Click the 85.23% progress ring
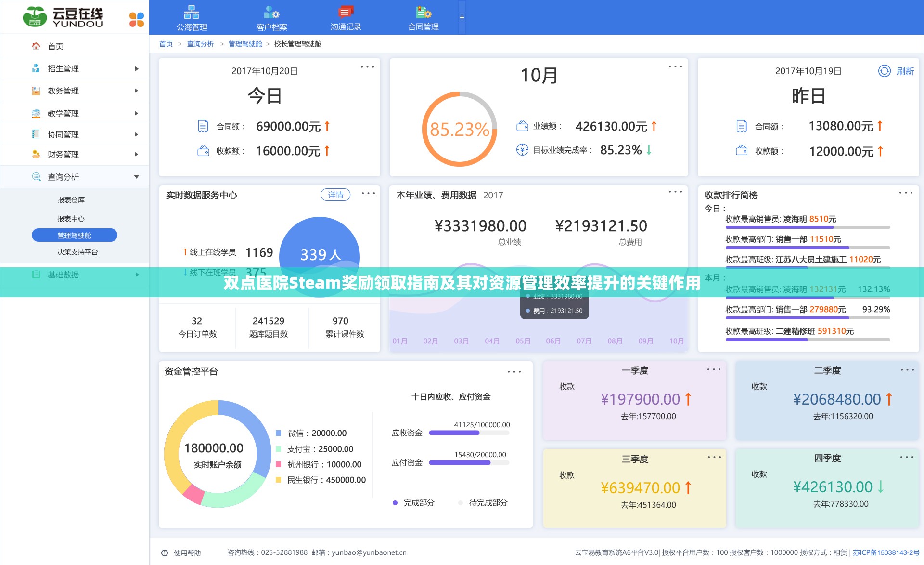Viewport: 924px width, 565px height. click(459, 129)
